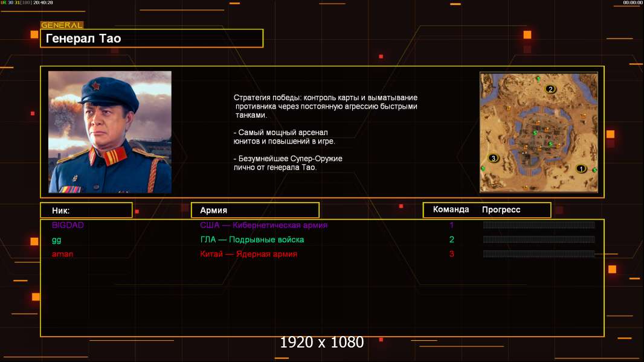Click the 00:00:00 timer in corner
The image size is (644, 362).
coord(633,2)
